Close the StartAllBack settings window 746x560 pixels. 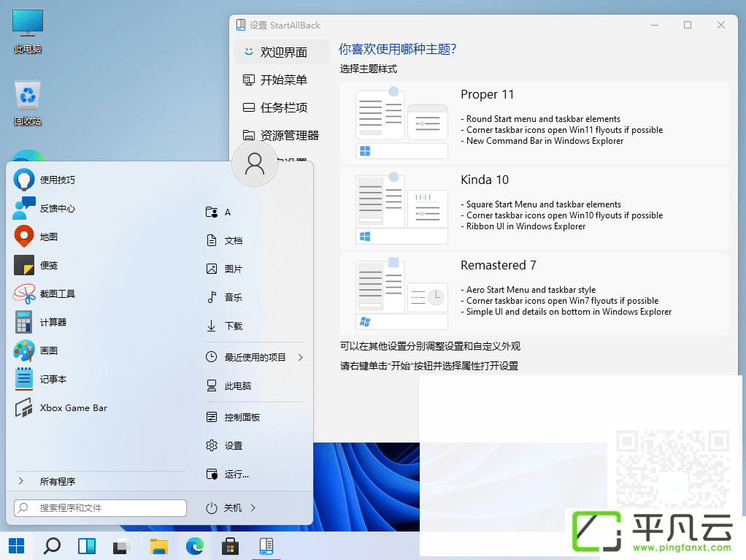coord(721,25)
